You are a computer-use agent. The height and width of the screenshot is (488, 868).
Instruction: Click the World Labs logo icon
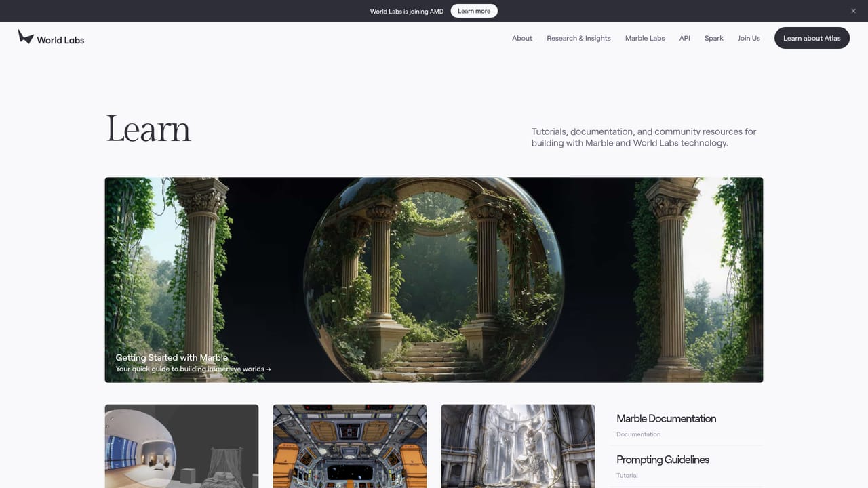click(x=26, y=37)
